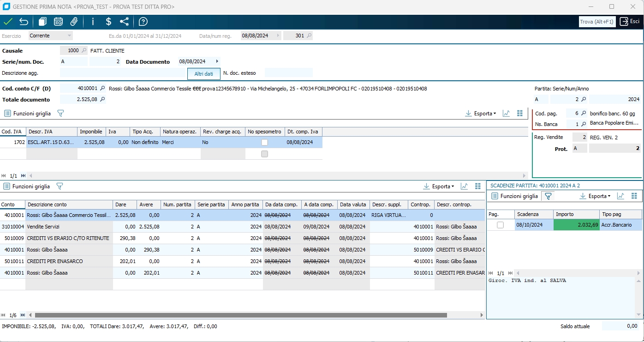Expand the Esercizio Corrente dropdown
The image size is (644, 342).
click(69, 36)
